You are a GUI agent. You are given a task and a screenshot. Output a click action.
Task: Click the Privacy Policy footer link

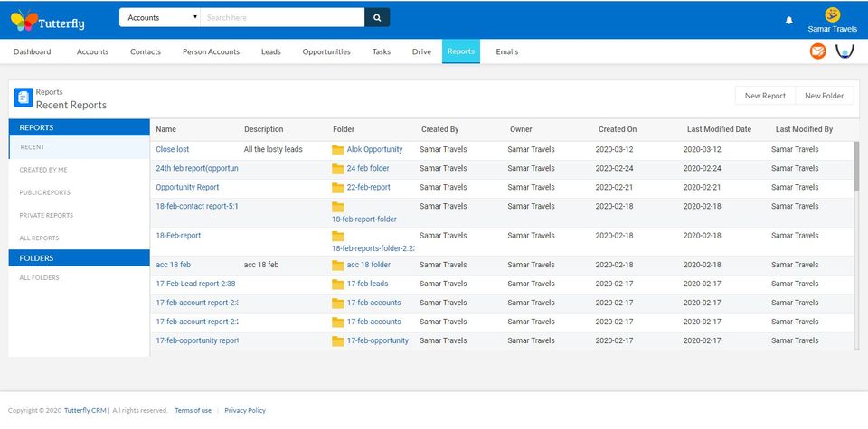[245, 410]
